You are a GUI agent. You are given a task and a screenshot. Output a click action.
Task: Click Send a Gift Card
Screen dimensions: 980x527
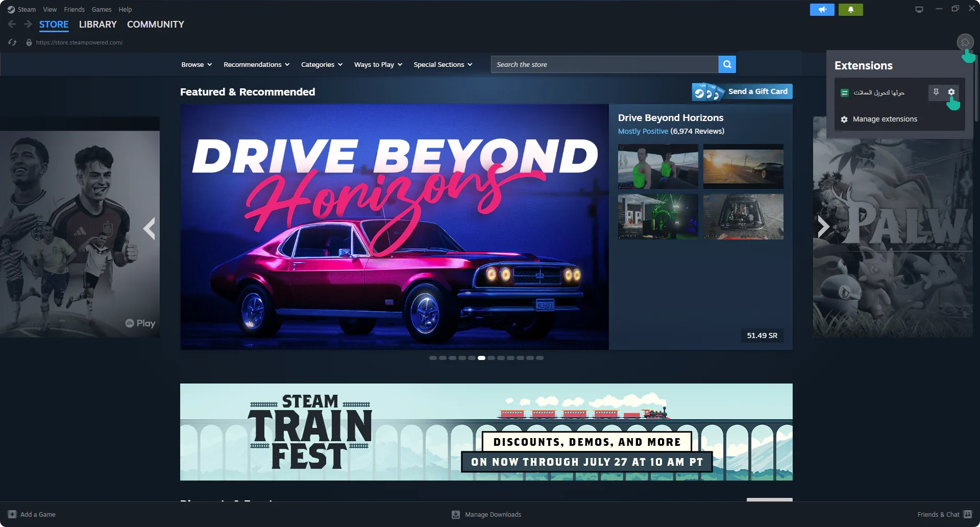(x=742, y=91)
